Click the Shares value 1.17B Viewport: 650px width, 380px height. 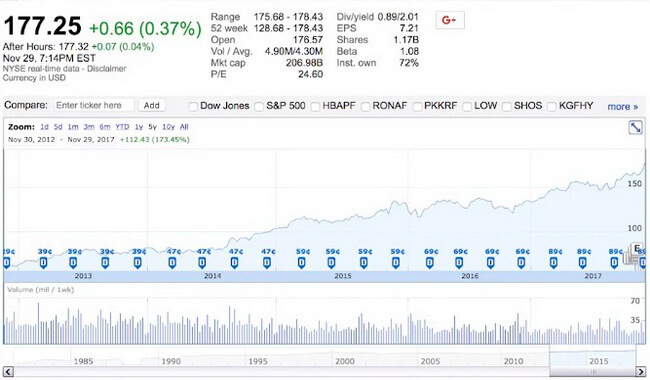tap(406, 40)
